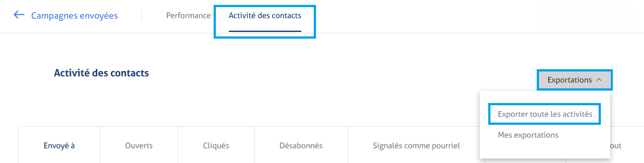This screenshot has height=163, width=644.
Task: Open the Cliqués activity tab
Action: tap(216, 145)
